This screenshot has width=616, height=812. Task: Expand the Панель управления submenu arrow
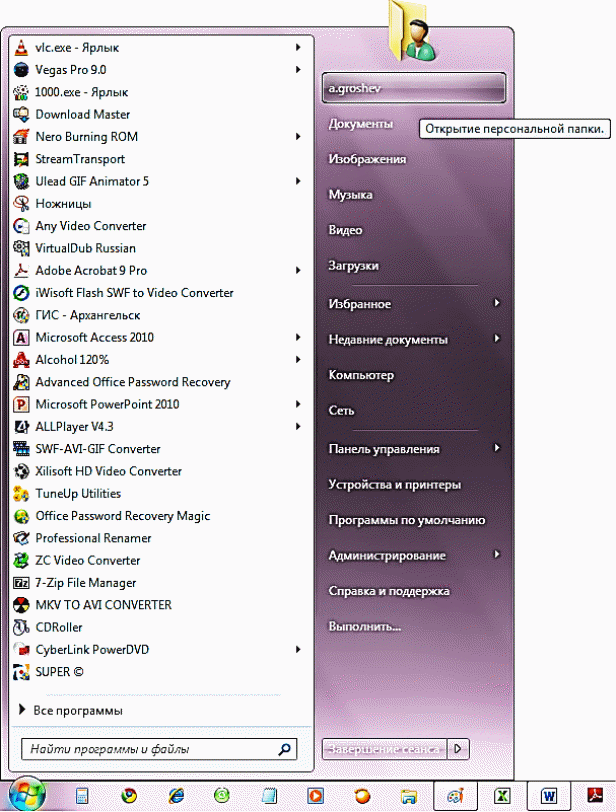click(x=497, y=448)
